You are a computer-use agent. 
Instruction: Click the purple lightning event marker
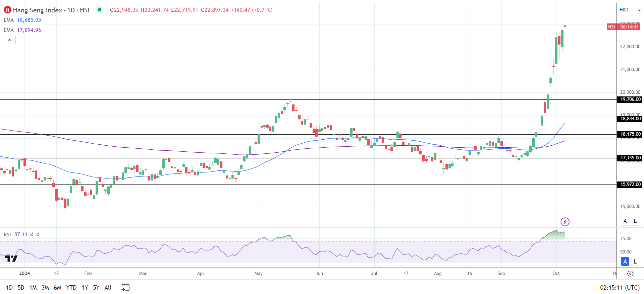(x=565, y=222)
